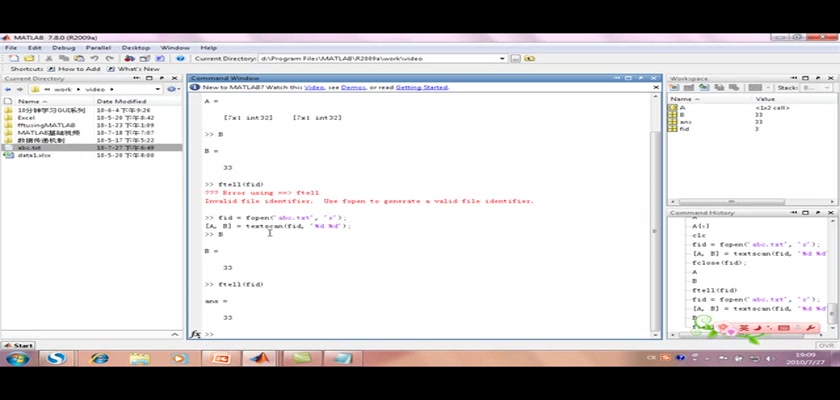Click forward arrow in Current Directory panel
The width and height of the screenshot is (840, 400).
pos(20,89)
